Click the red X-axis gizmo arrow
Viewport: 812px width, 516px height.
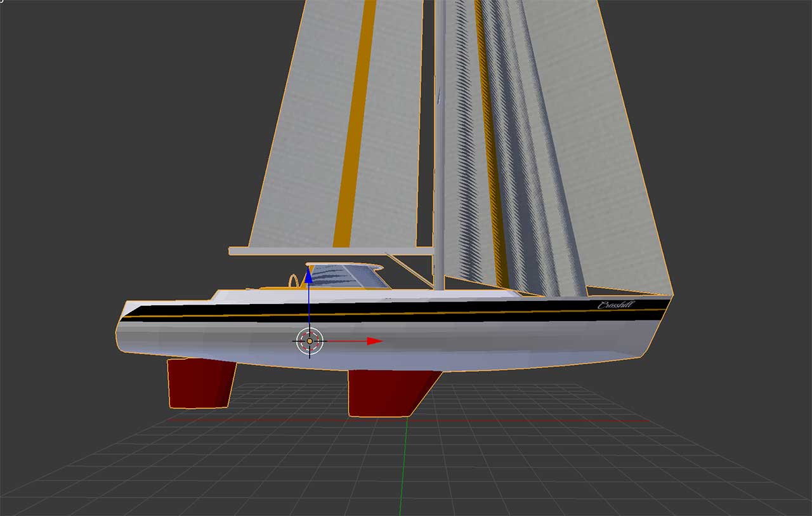[x=374, y=341]
